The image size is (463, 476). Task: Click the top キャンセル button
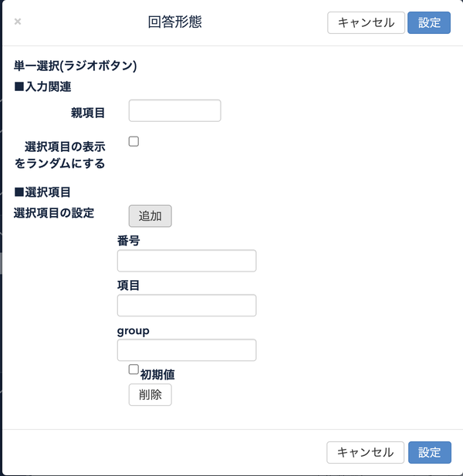[366, 23]
